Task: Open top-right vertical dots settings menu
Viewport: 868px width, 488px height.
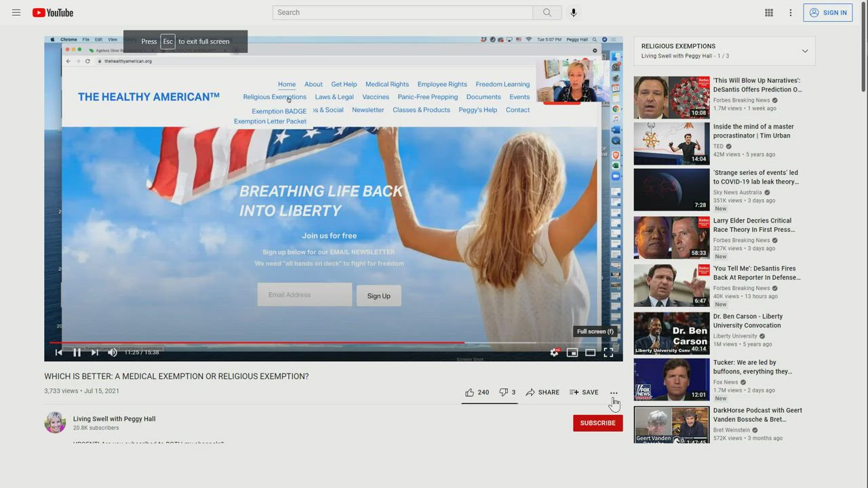Action: point(791,12)
